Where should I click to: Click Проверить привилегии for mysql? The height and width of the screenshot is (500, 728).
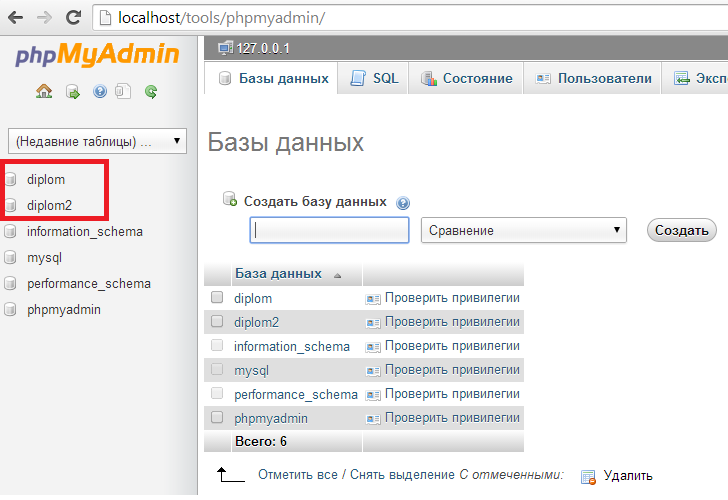click(x=452, y=370)
